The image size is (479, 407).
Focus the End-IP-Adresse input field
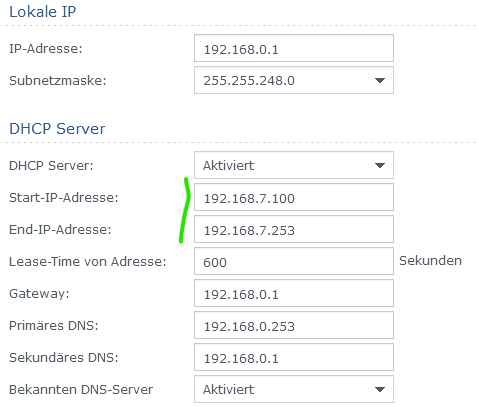click(x=294, y=229)
